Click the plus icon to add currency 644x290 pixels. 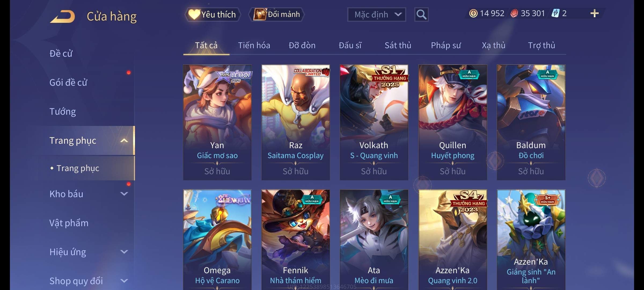pyautogui.click(x=595, y=13)
